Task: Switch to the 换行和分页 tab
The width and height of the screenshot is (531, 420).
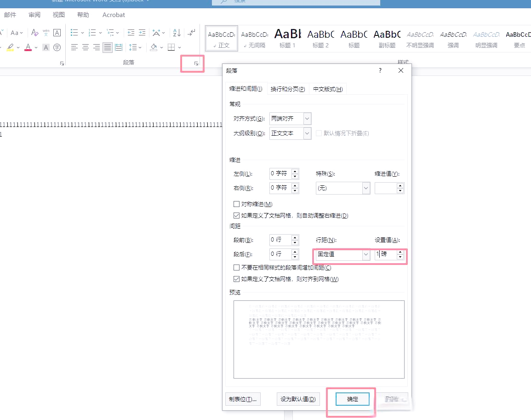Action: click(288, 89)
